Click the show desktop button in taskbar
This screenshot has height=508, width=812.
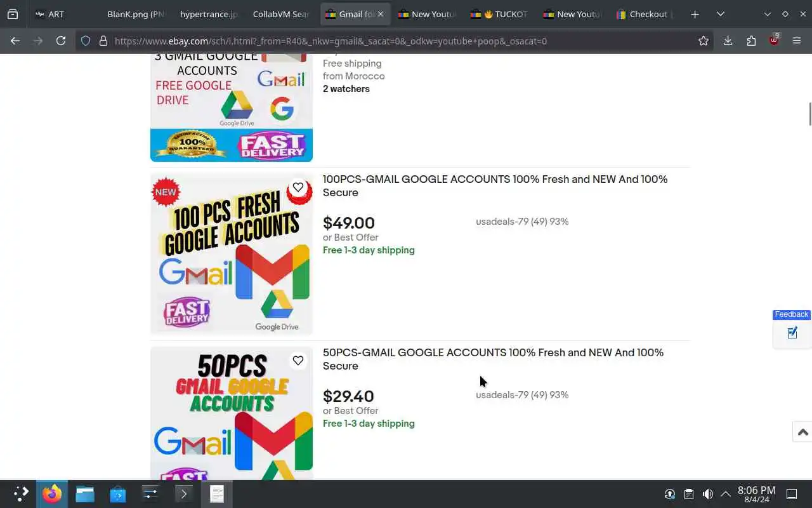(792, 494)
